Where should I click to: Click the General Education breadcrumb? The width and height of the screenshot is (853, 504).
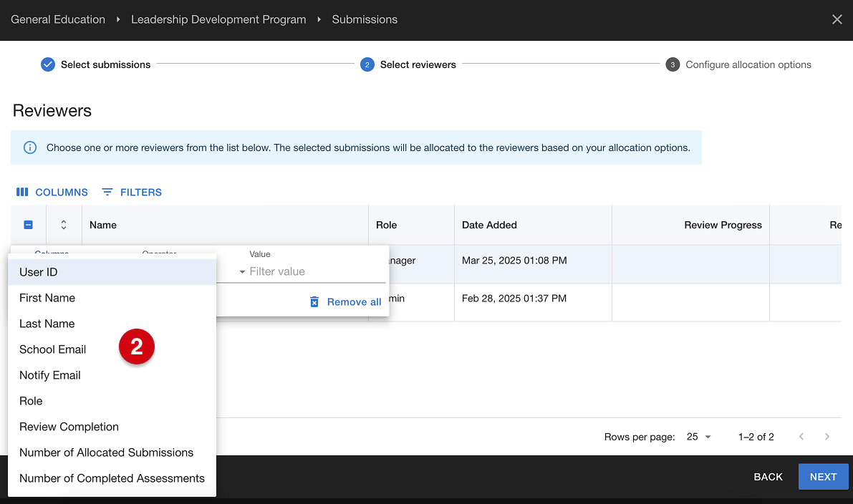point(58,19)
